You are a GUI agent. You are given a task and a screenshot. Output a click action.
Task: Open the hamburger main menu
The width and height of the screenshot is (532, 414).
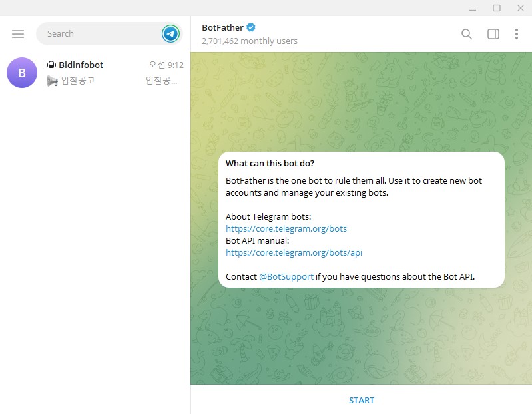tap(18, 33)
